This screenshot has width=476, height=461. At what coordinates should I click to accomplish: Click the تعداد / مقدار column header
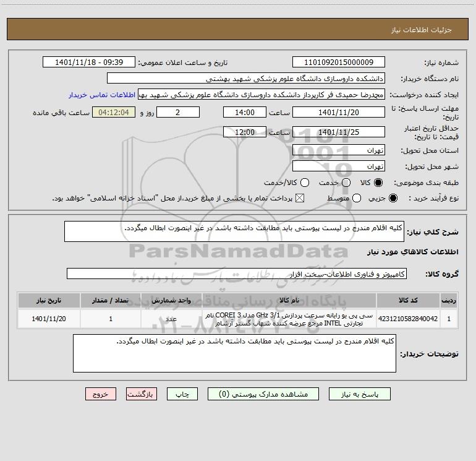click(x=111, y=300)
